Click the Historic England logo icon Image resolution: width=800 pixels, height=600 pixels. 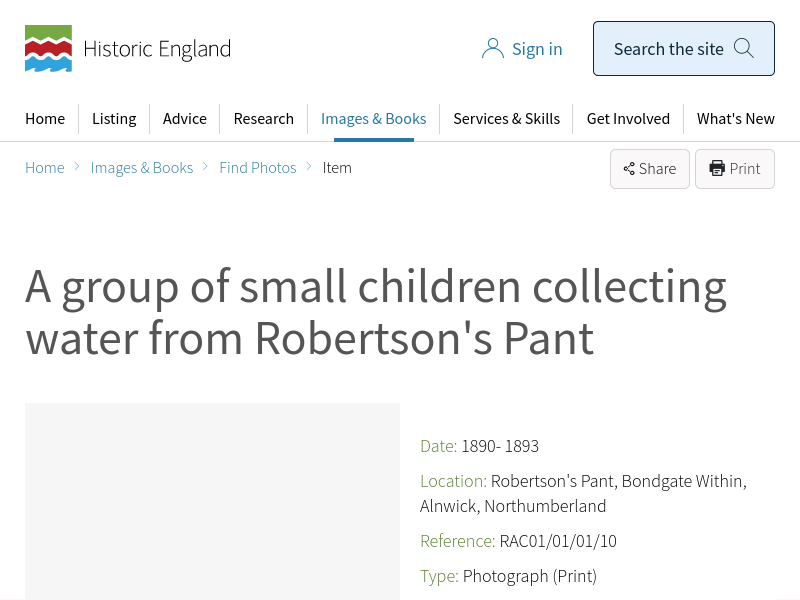pos(48,49)
